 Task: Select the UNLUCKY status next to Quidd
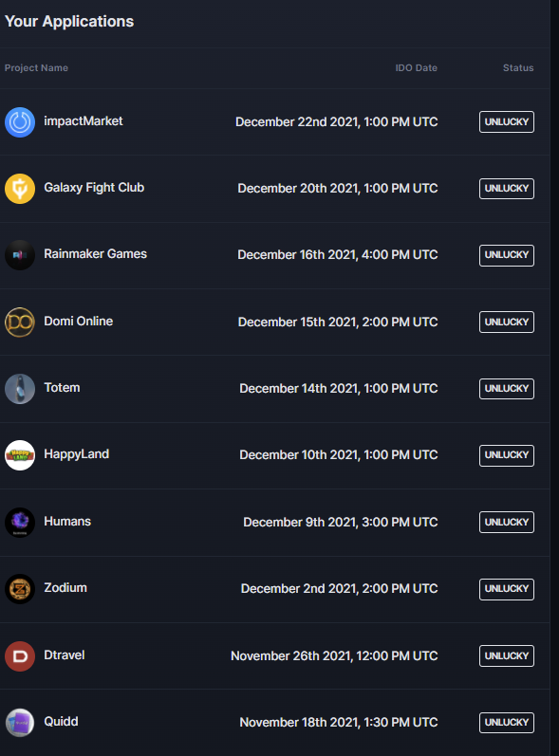[x=507, y=722]
